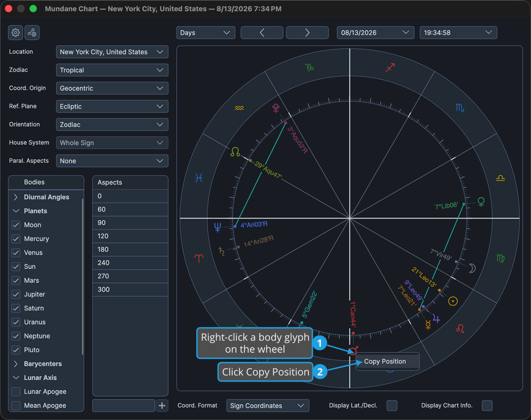The width and height of the screenshot is (531, 420).
Task: Click the Scorpio sign symbol
Action: [460, 108]
